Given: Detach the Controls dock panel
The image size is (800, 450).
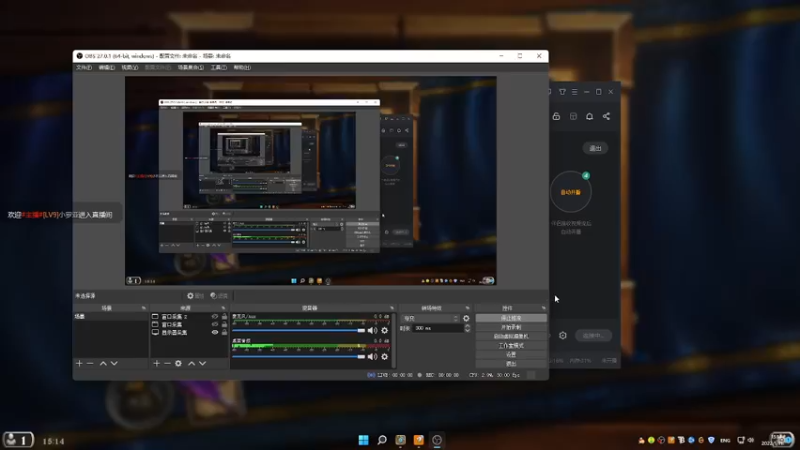Looking at the screenshot, I should 543,308.
